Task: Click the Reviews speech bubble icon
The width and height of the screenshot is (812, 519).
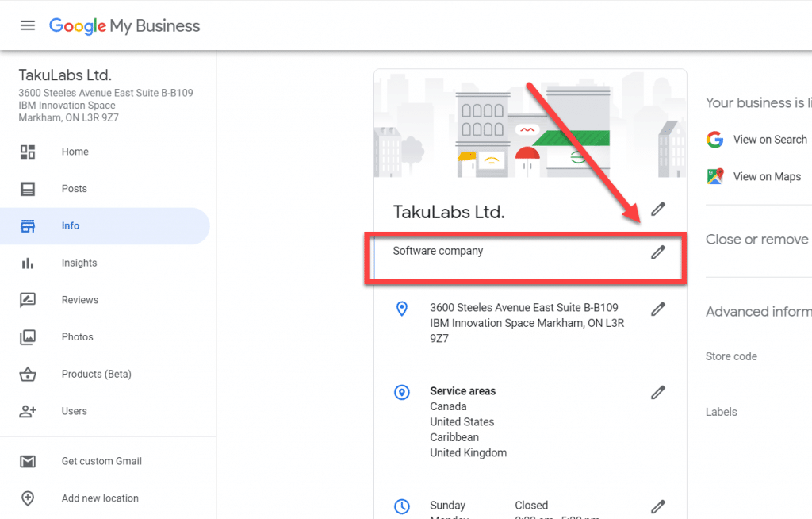Action: pos(28,300)
